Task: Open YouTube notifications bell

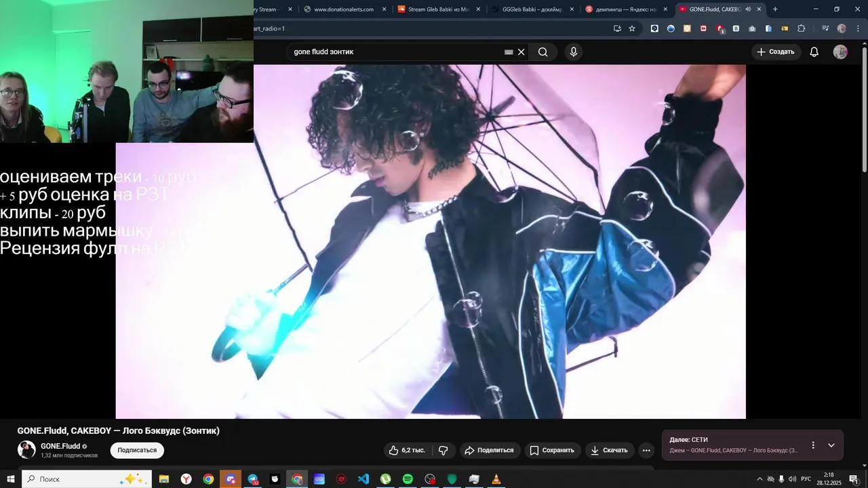Action: click(814, 52)
